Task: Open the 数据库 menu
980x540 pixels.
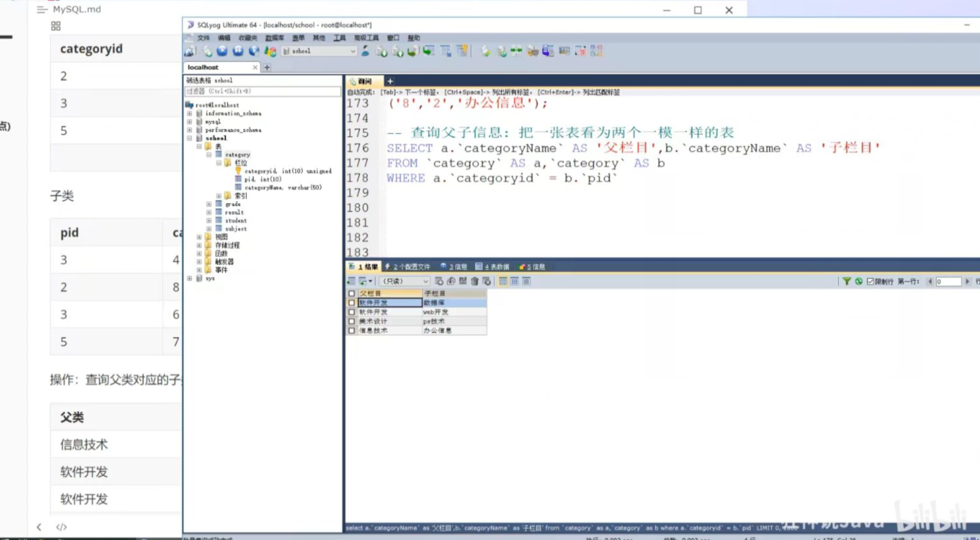Action: tap(275, 38)
